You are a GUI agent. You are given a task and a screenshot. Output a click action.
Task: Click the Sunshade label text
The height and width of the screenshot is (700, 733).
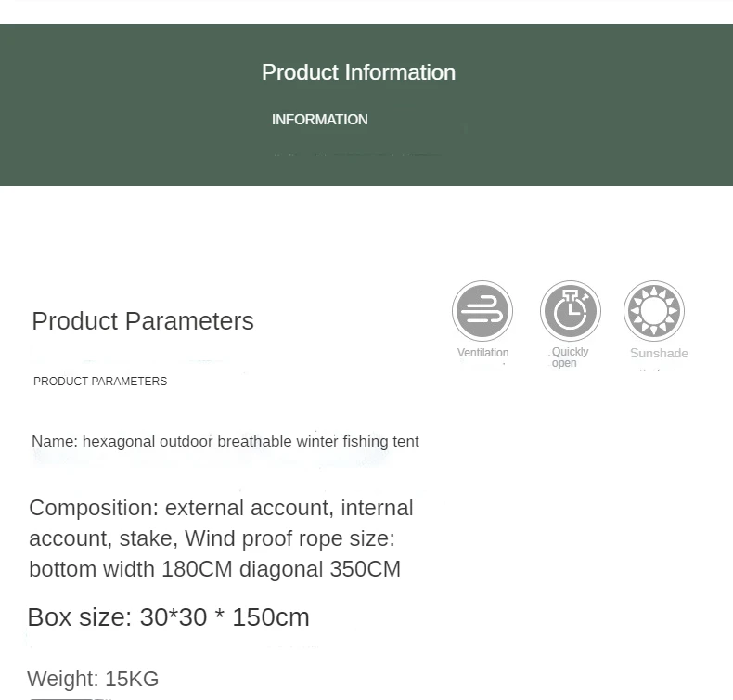tap(659, 353)
